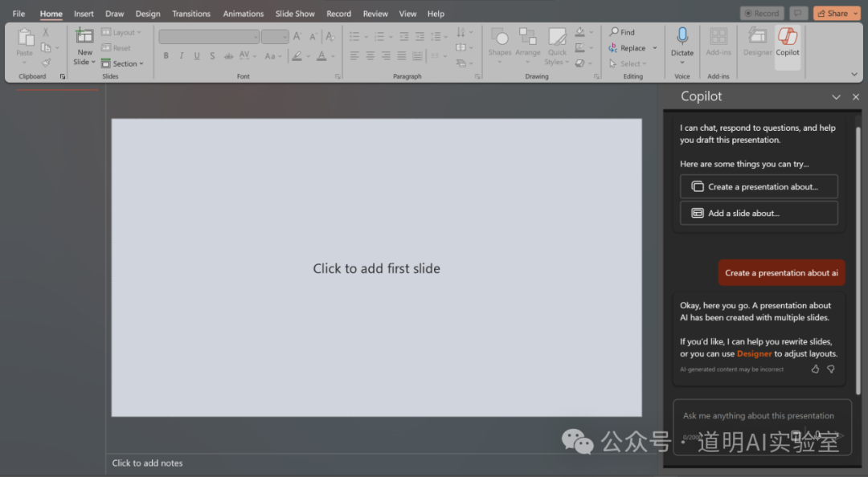Viewport: 868px width, 477px height.
Task: Open the comments speech bubble icon
Action: (798, 14)
